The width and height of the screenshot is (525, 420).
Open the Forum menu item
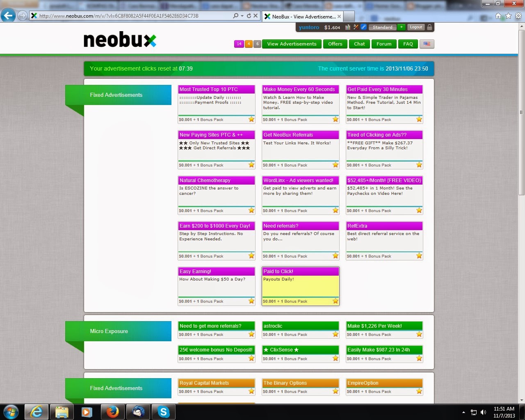(383, 44)
